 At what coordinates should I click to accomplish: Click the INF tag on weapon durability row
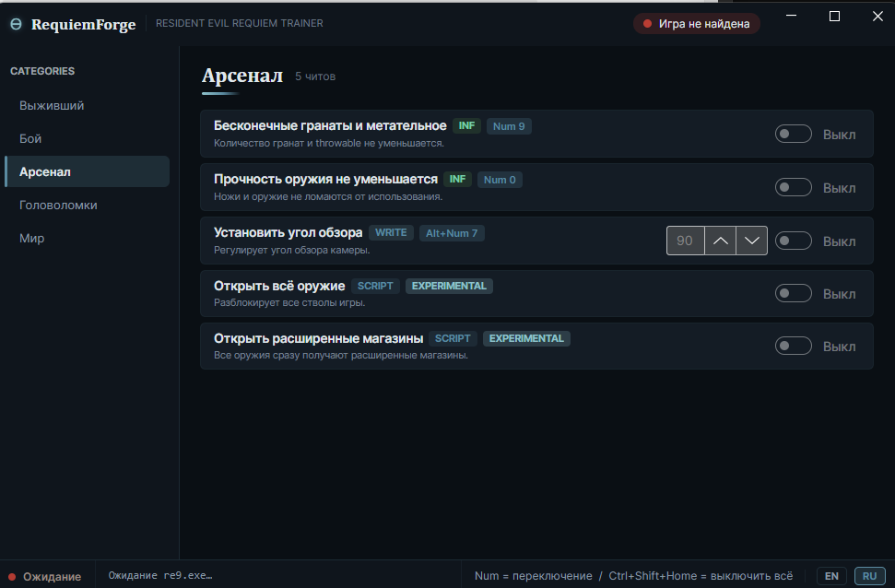point(457,179)
